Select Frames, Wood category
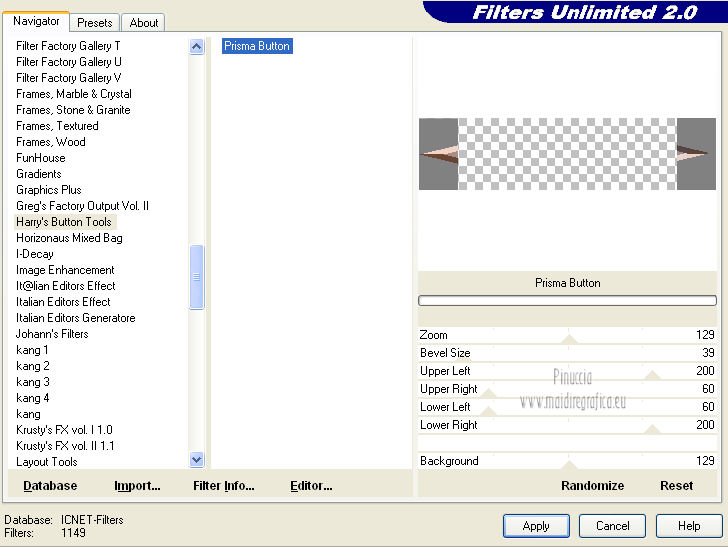The width and height of the screenshot is (728, 547). pyautogui.click(x=51, y=142)
